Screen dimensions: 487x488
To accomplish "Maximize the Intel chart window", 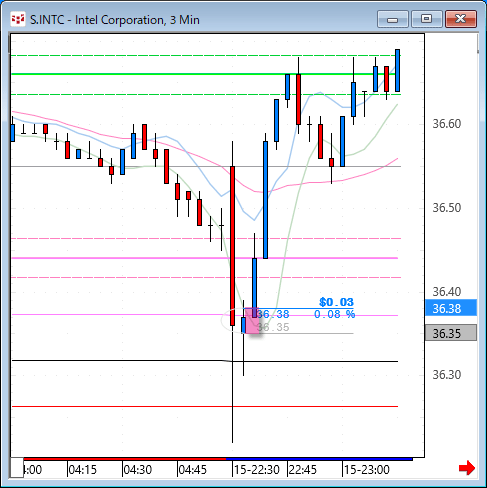I will tap(426, 19).
